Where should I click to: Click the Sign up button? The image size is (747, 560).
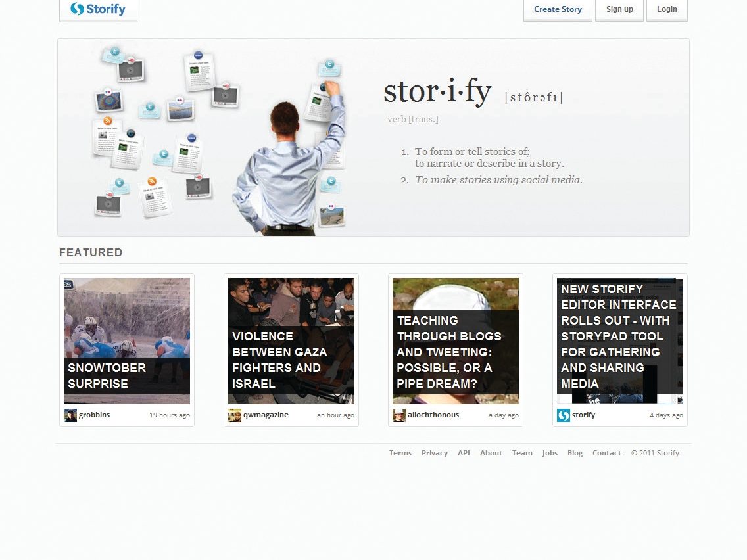click(x=619, y=9)
